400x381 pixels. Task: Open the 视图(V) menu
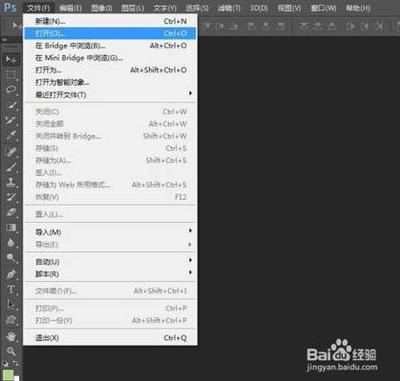(x=289, y=8)
